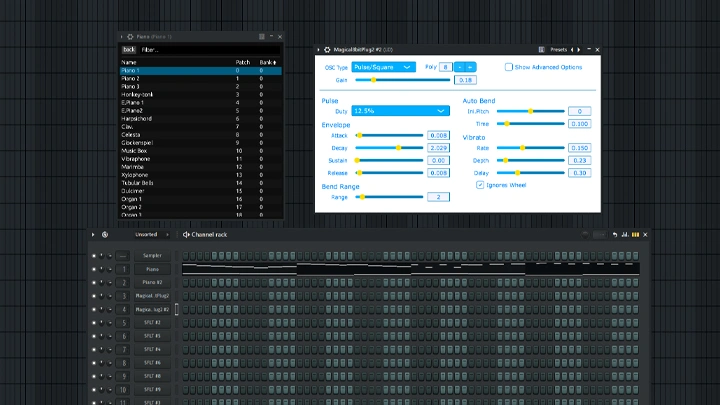Click the pan knob of the Piano channel
The width and height of the screenshot is (720, 405).
click(101, 269)
